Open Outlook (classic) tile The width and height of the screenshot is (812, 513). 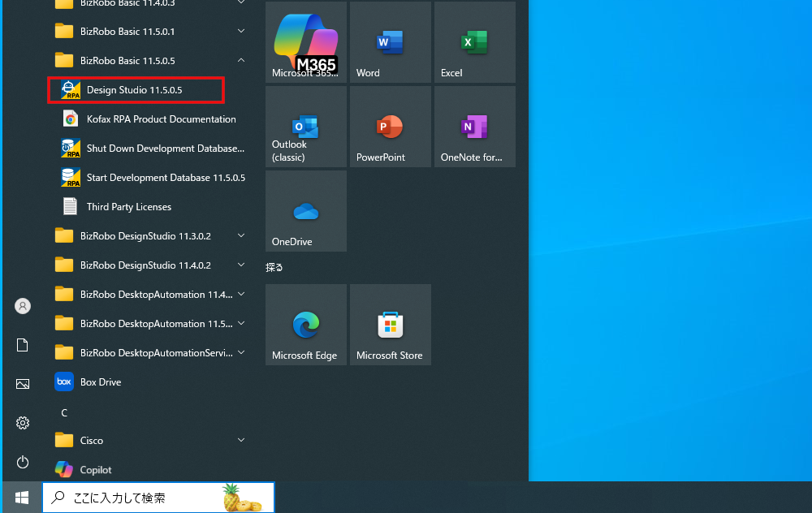pyautogui.click(x=306, y=127)
